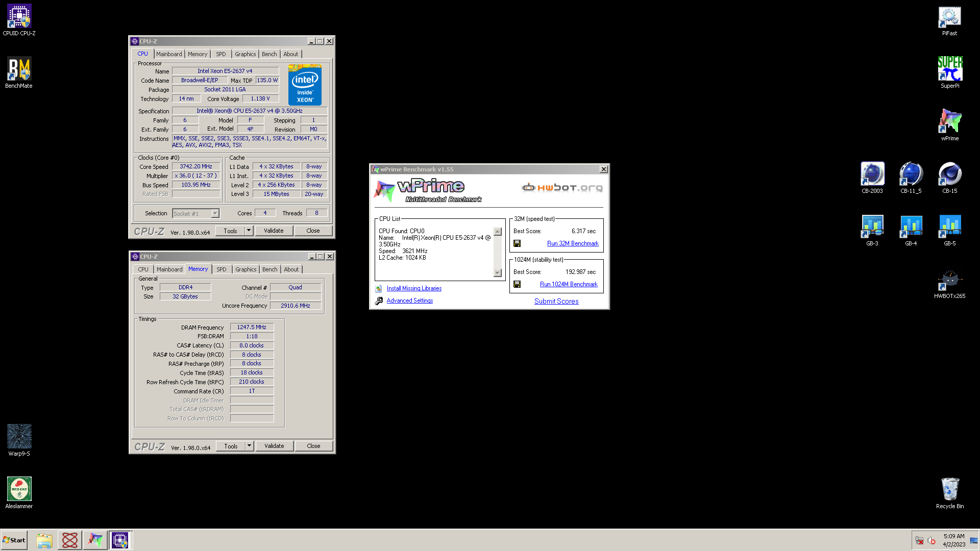Close the wPrime Benchmark window
Screen dimensions: 980x551
(603, 169)
